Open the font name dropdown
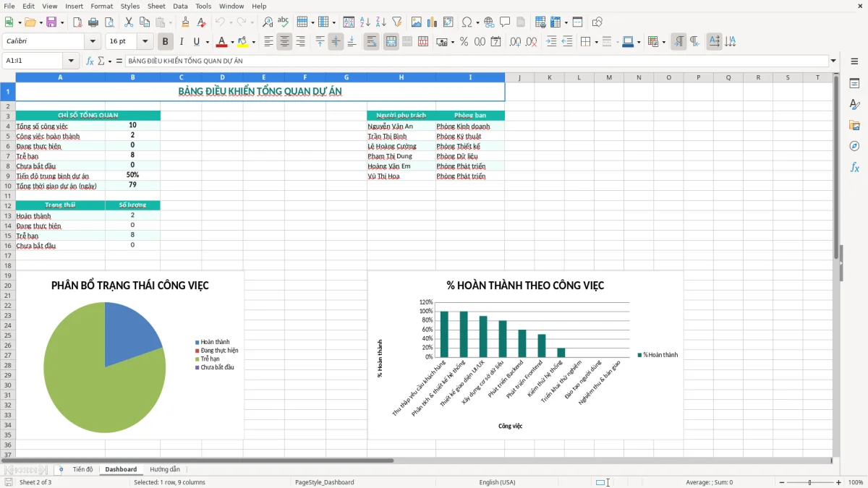 coord(93,42)
